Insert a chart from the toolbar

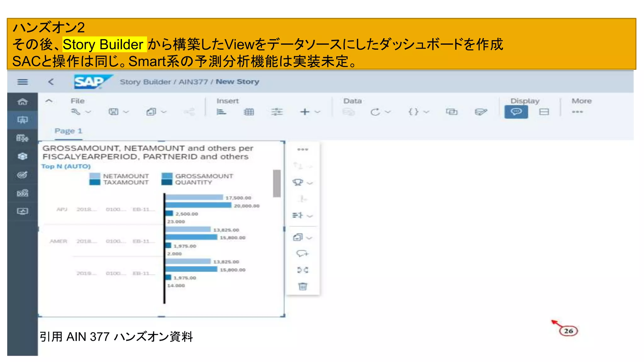221,112
